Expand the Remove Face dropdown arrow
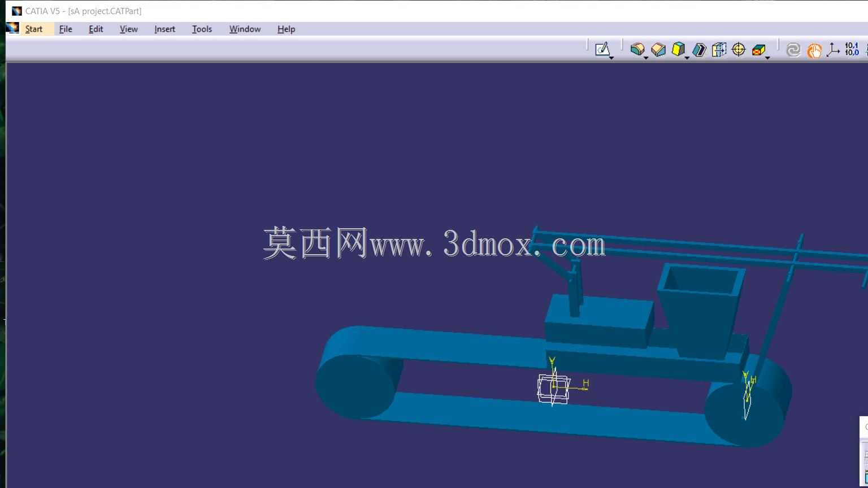The height and width of the screenshot is (488, 868). pyautogui.click(x=768, y=58)
